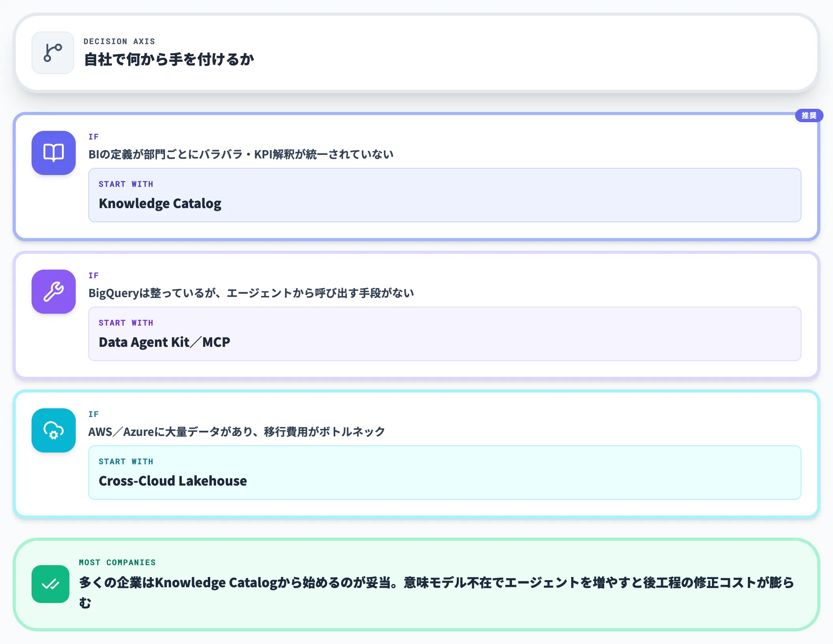Click the Knowledge Catalog link
Image resolution: width=833 pixels, height=644 pixels.
160,203
